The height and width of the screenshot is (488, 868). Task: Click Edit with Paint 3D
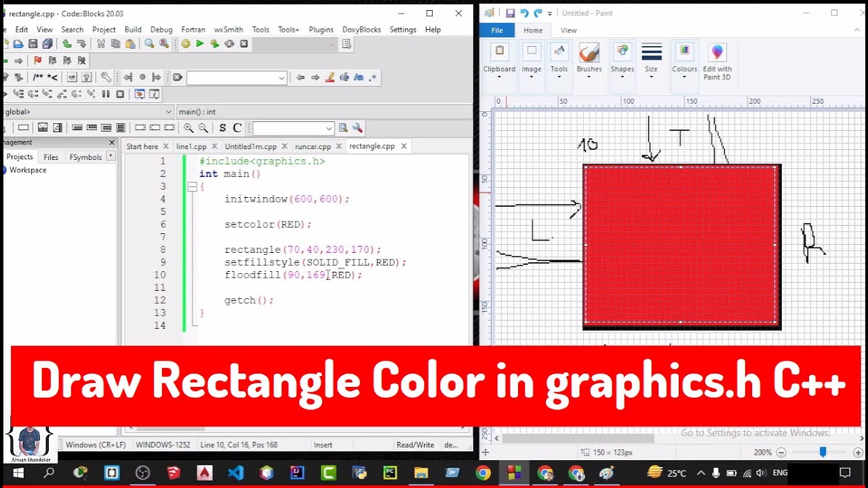(x=717, y=62)
